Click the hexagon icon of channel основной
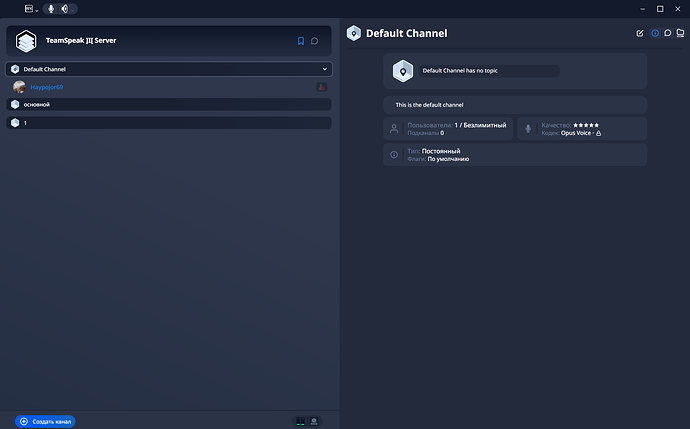The image size is (690, 429). (15, 104)
